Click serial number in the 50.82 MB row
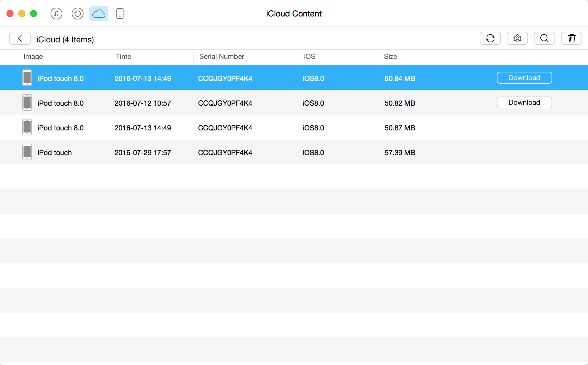 pos(225,103)
